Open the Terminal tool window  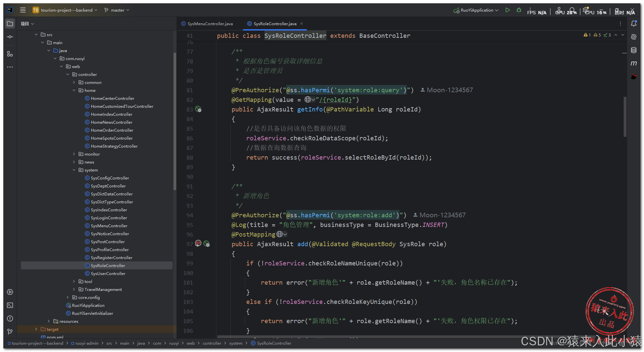pos(10,305)
